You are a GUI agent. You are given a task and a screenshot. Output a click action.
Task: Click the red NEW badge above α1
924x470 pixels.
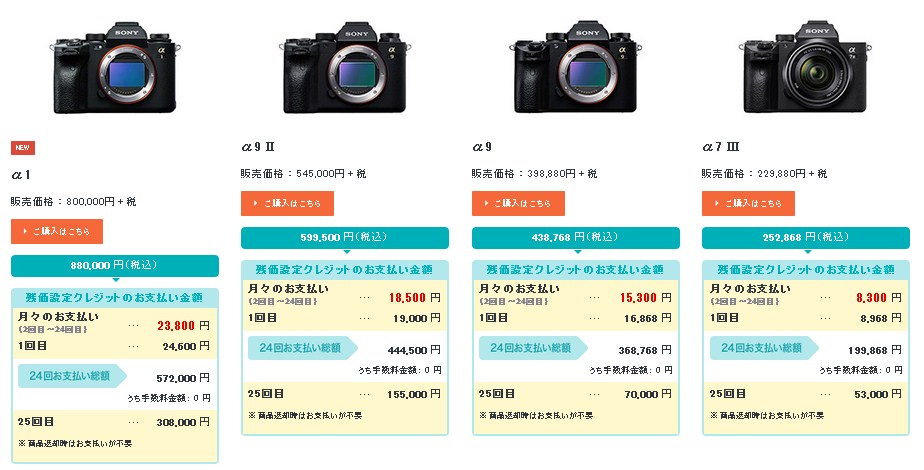click(22, 147)
